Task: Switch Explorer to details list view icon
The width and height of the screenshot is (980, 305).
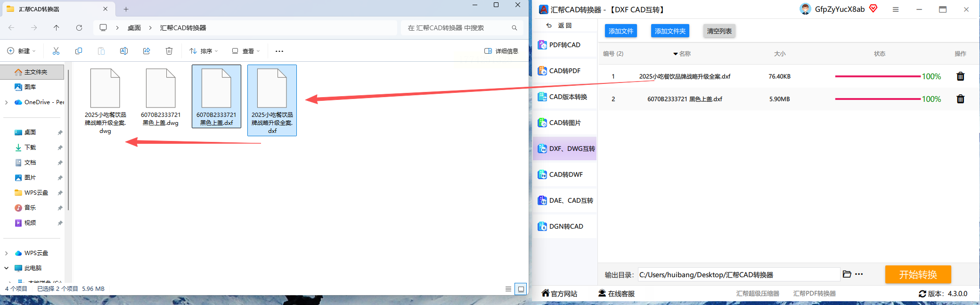Action: [508, 289]
